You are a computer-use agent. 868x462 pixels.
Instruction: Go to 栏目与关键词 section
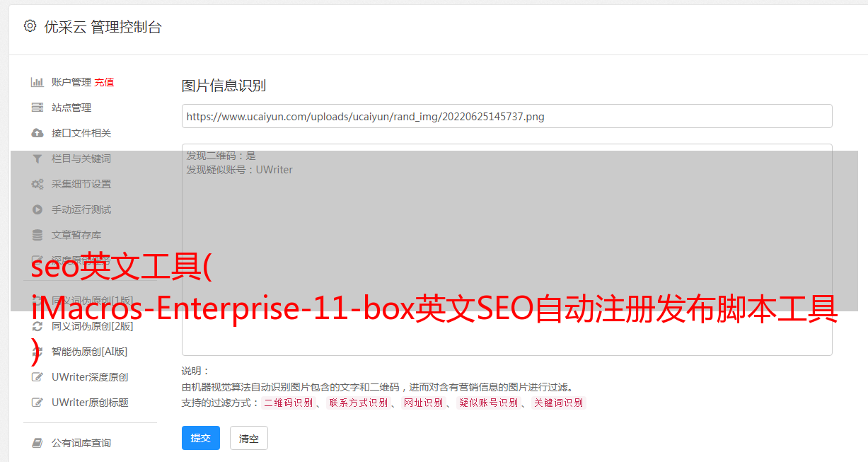(81, 158)
